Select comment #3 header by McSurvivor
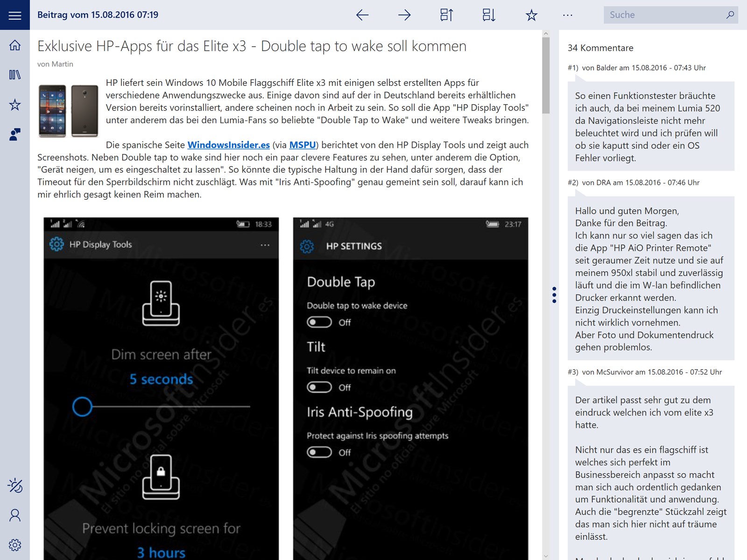747x560 pixels. (645, 372)
